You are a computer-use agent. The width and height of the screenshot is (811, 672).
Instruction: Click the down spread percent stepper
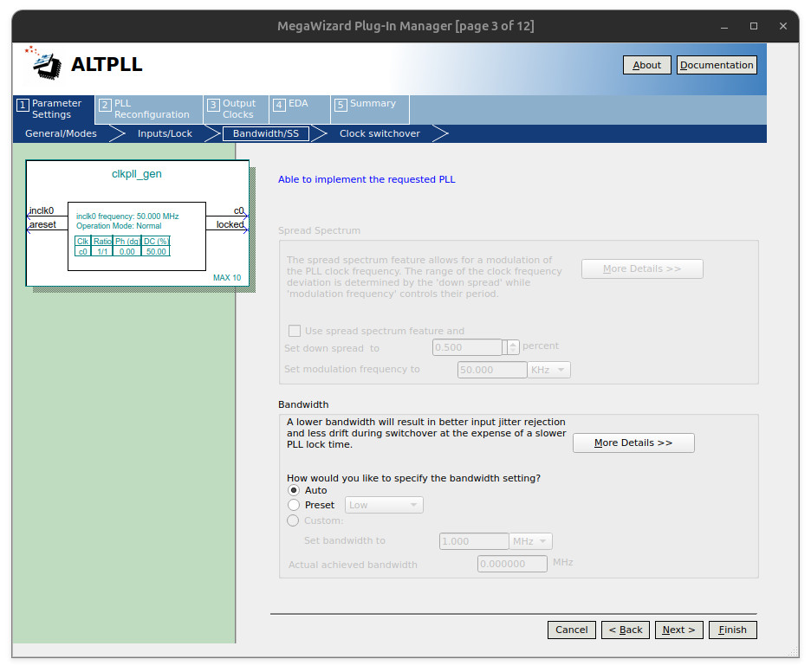pos(512,347)
